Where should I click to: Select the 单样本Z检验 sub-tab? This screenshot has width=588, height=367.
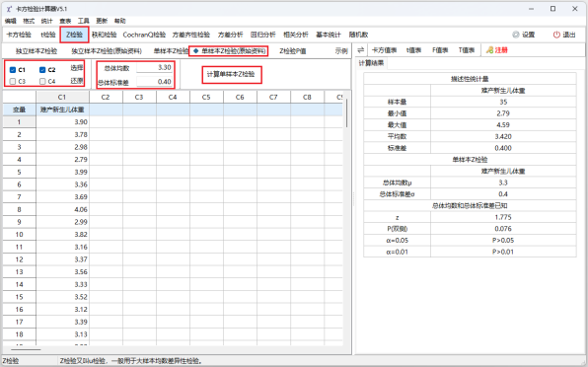pyautogui.click(x=171, y=51)
